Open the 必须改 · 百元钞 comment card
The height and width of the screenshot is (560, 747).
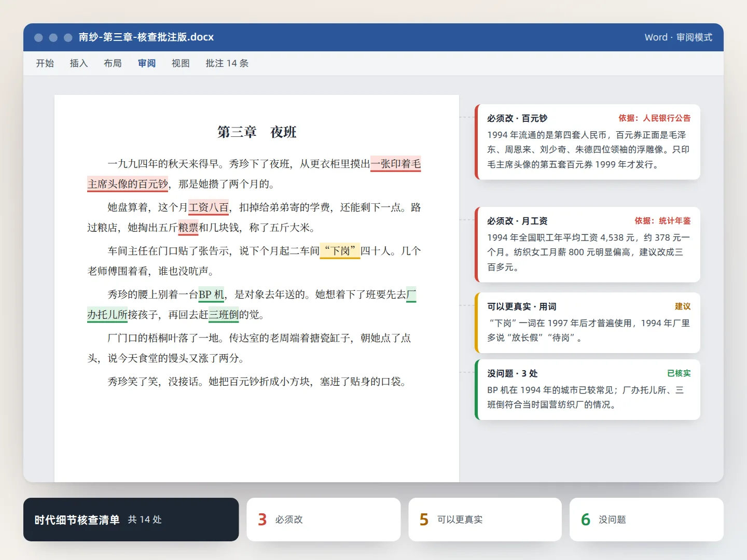point(587,142)
